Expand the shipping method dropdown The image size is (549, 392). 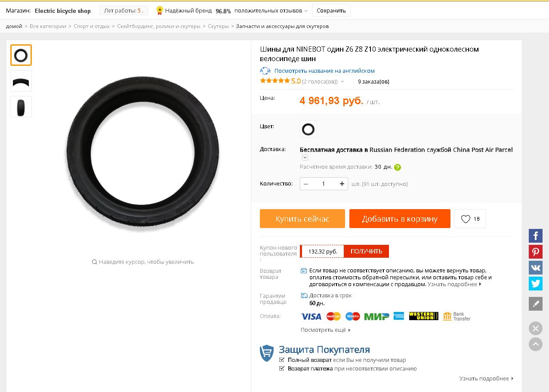305,158
